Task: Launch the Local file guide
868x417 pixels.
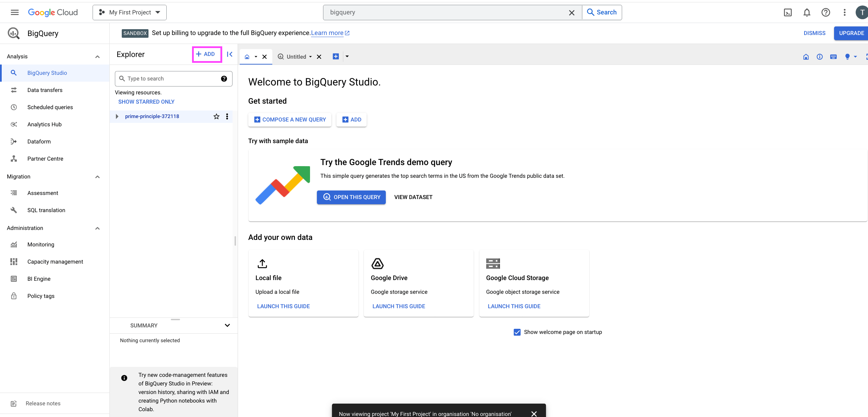Action: (283, 306)
